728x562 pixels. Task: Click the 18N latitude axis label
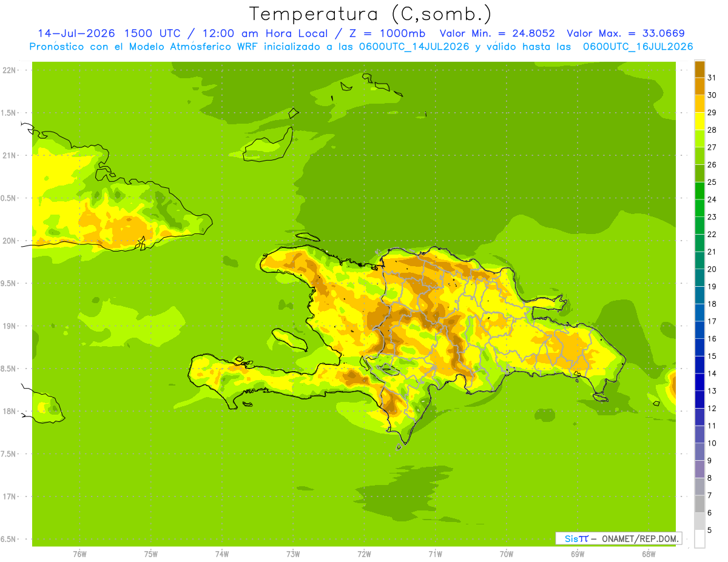point(10,411)
